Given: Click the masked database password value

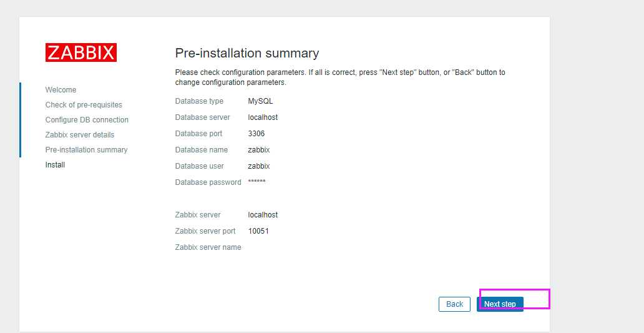Looking at the screenshot, I should [256, 182].
